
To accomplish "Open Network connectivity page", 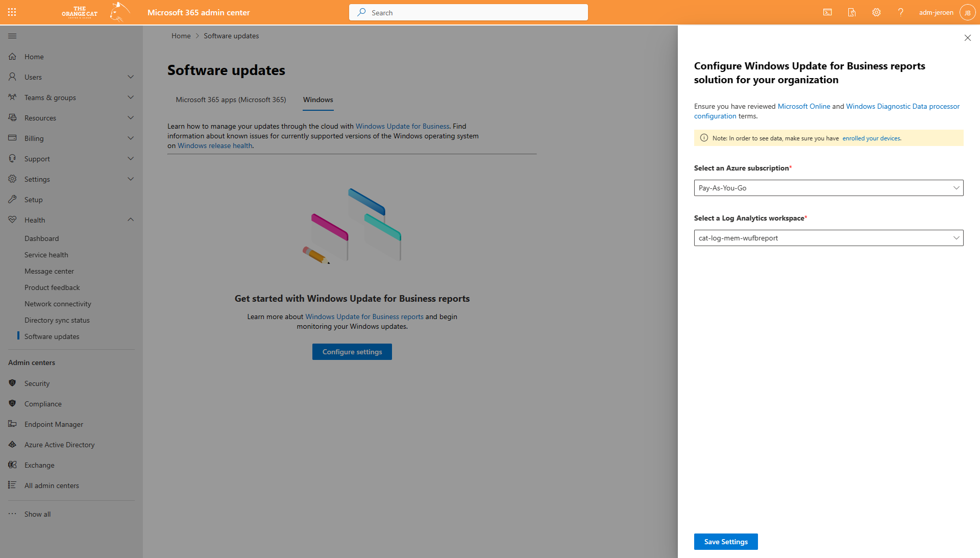I will coord(58,304).
